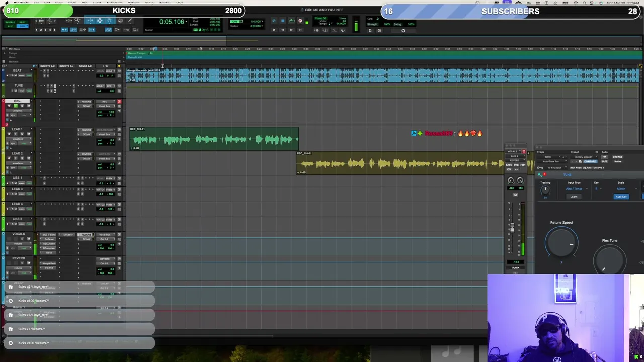The image size is (644, 362).
Task: Open the no key input dropdown
Action: [x=556, y=168]
